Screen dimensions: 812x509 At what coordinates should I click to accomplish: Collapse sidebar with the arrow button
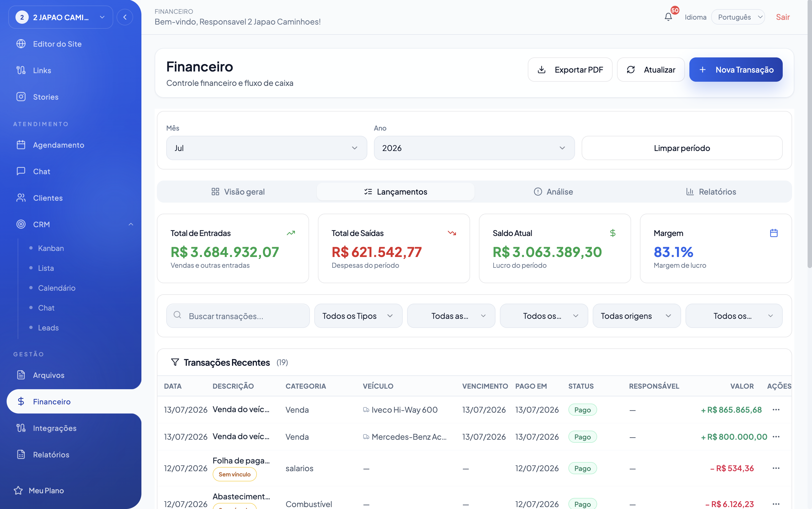click(125, 17)
